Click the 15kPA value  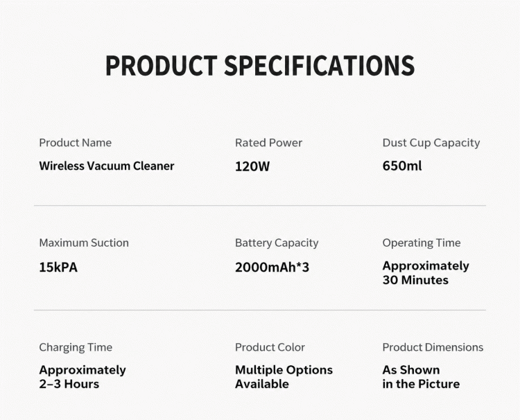pos(58,268)
